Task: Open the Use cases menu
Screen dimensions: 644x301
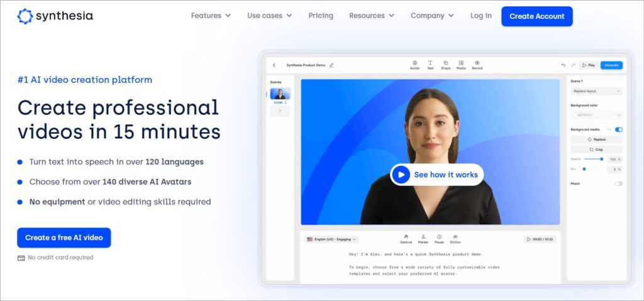Action: click(269, 16)
